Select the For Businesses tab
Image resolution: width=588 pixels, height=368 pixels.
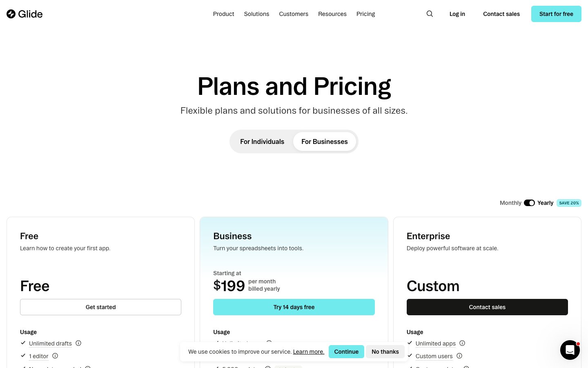[x=325, y=141]
